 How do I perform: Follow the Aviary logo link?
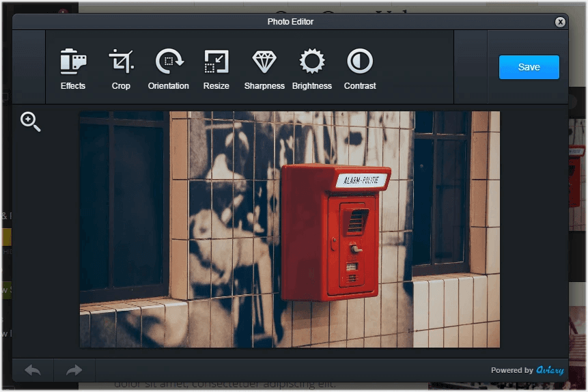[550, 370]
